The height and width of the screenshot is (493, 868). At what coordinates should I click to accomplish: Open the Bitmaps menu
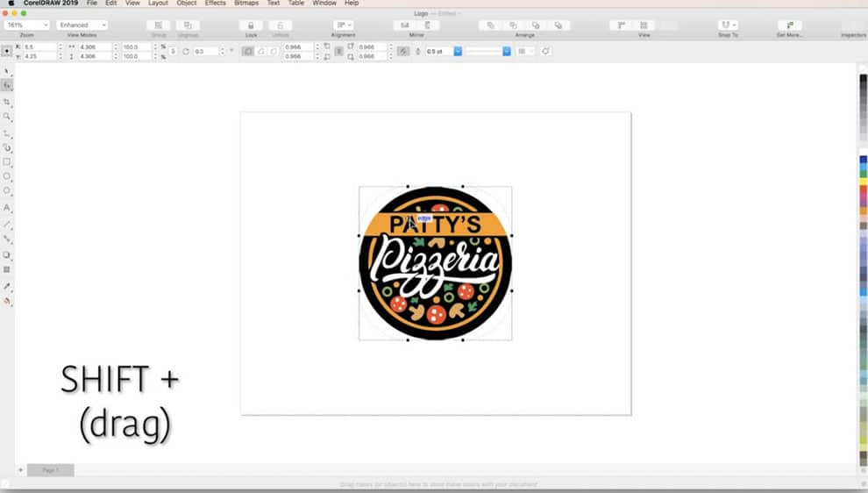[246, 4]
